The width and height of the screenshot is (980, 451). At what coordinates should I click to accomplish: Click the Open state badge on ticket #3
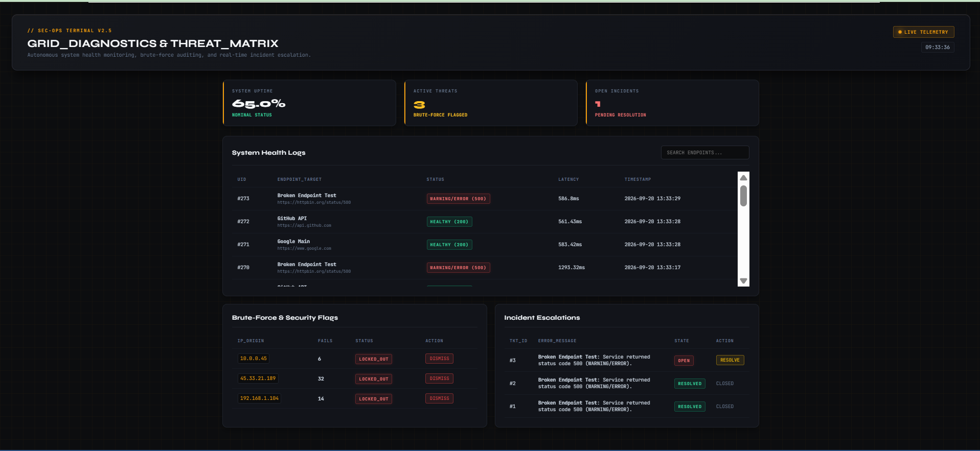click(x=683, y=361)
